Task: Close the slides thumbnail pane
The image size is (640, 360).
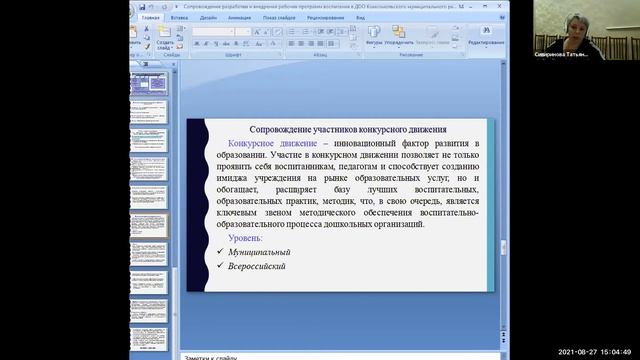Action: coord(173,64)
